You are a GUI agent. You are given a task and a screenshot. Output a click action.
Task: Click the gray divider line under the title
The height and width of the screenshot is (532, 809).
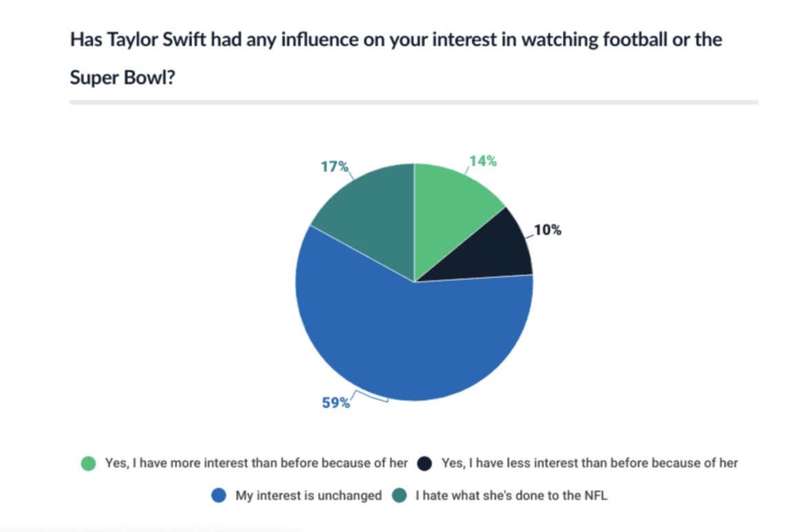click(413, 102)
